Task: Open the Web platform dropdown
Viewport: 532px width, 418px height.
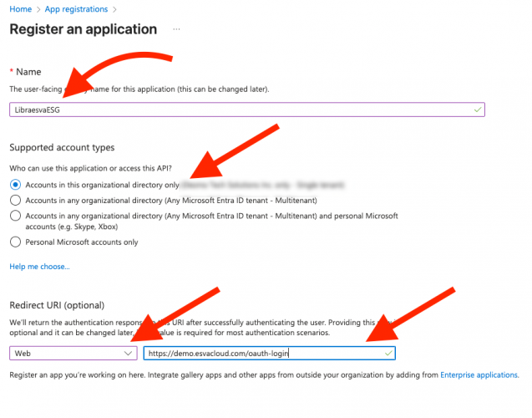Action: [73, 353]
